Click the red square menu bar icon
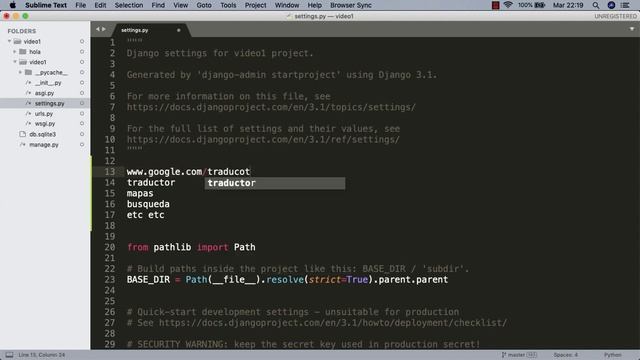Screen dimensions: 640x360 click(495, 5)
